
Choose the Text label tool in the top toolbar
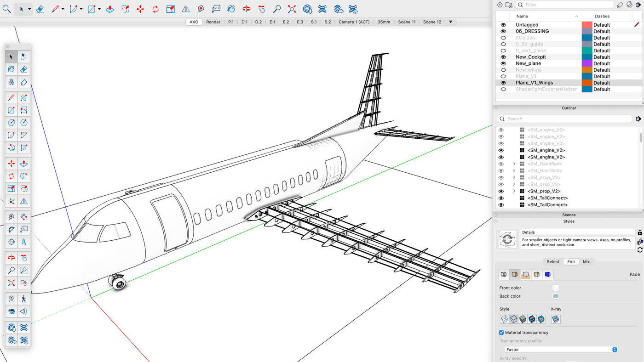(x=216, y=9)
